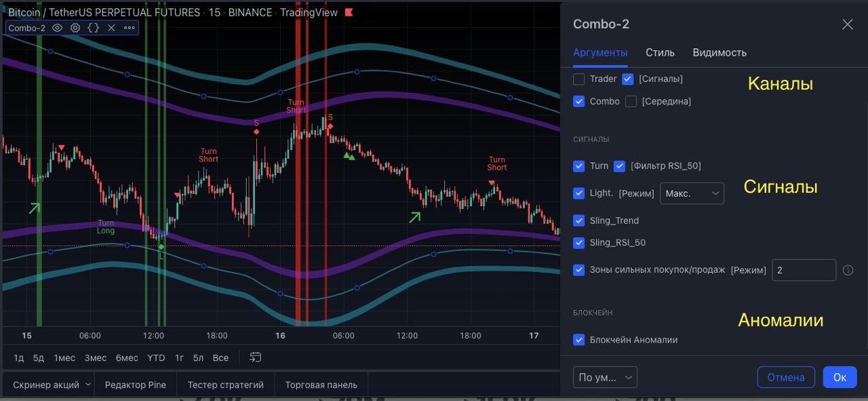Open Combo-2 more options dots icon
The height and width of the screenshot is (401, 868).
(x=129, y=28)
